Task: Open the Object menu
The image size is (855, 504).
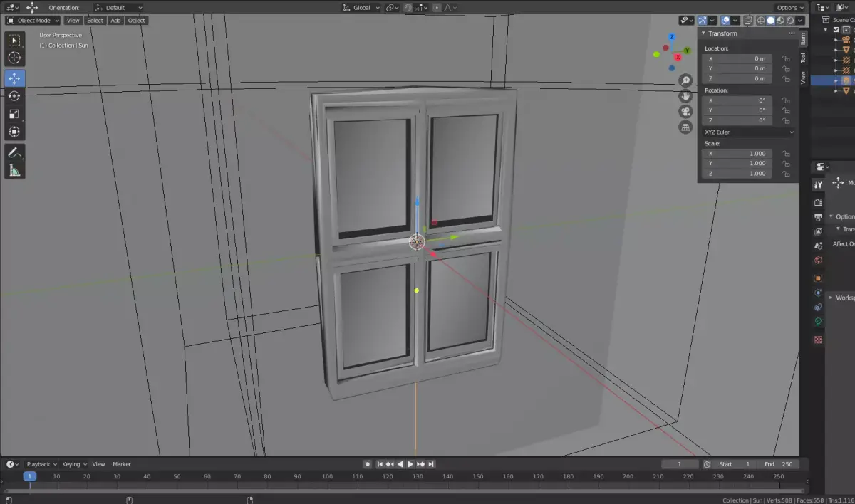Action: point(136,21)
